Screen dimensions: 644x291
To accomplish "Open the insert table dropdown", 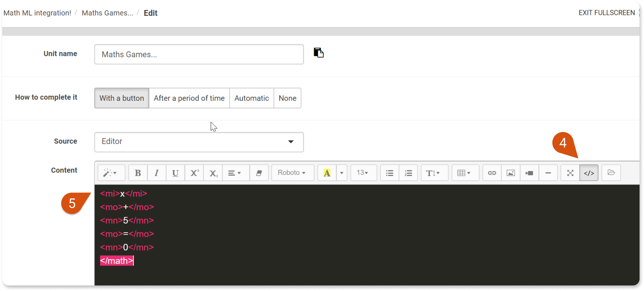I will [465, 173].
